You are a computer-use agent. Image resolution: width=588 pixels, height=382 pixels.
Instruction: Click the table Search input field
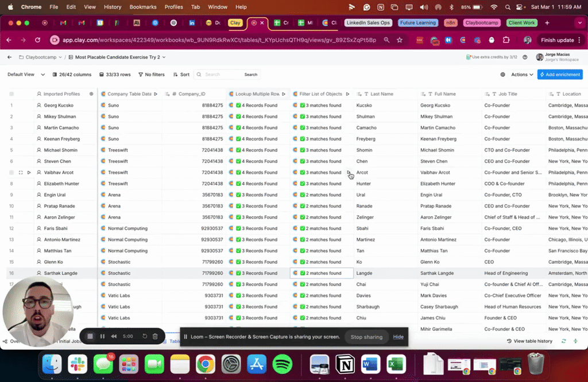(224, 75)
